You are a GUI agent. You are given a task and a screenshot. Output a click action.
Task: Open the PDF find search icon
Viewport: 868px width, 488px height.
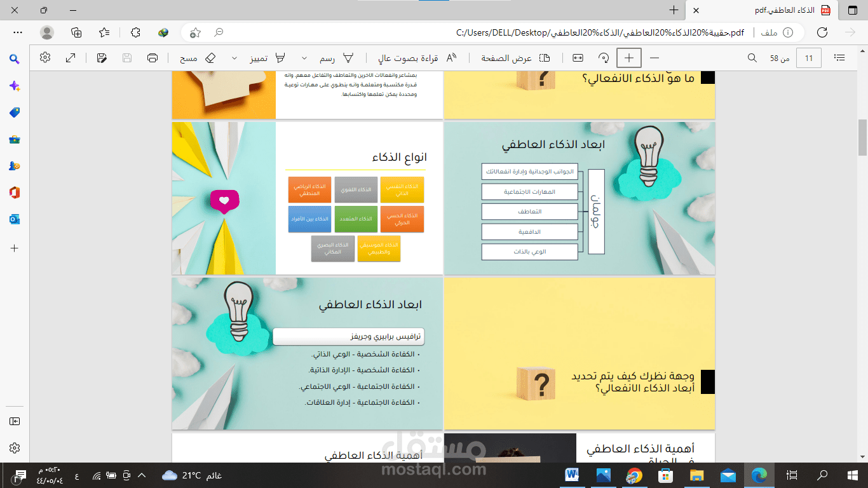(752, 58)
